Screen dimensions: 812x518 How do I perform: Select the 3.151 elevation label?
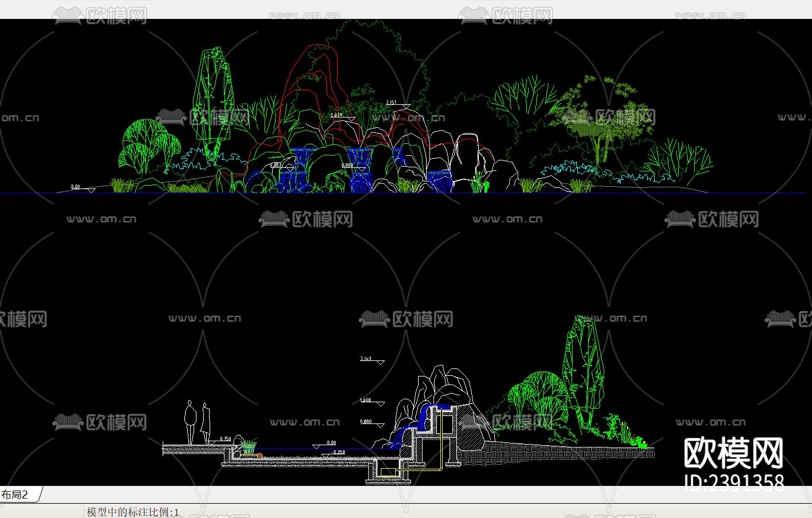pos(391,103)
